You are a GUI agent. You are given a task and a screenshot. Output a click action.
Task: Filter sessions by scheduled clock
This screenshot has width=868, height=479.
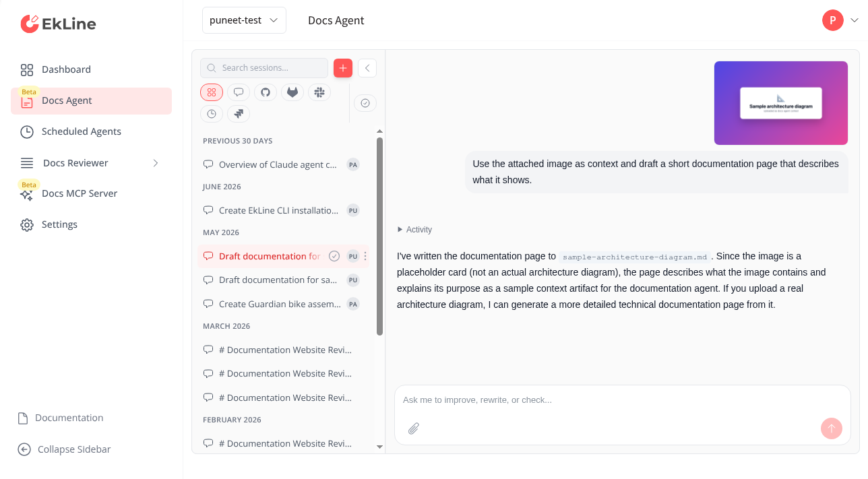click(212, 114)
